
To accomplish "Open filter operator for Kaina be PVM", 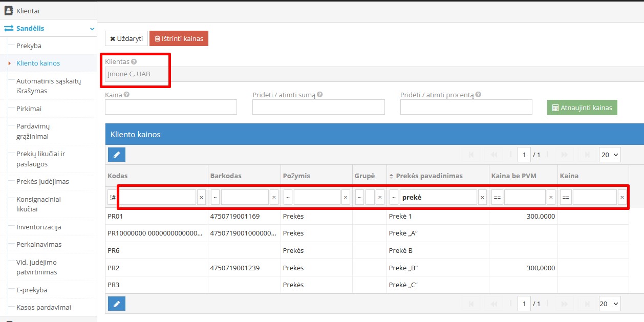I will pos(497,197).
